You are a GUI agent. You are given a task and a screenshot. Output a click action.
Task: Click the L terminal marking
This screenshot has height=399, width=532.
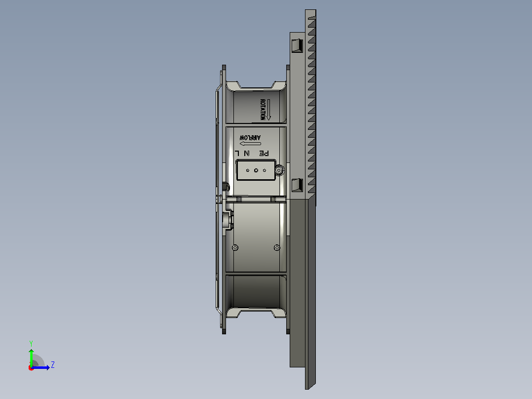(237, 154)
